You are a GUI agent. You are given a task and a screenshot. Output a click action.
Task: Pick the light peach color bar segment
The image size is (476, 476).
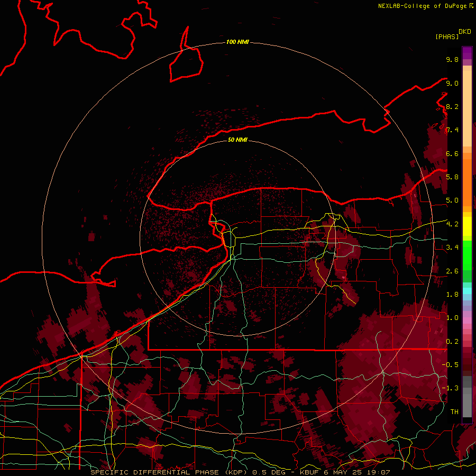click(x=467, y=108)
